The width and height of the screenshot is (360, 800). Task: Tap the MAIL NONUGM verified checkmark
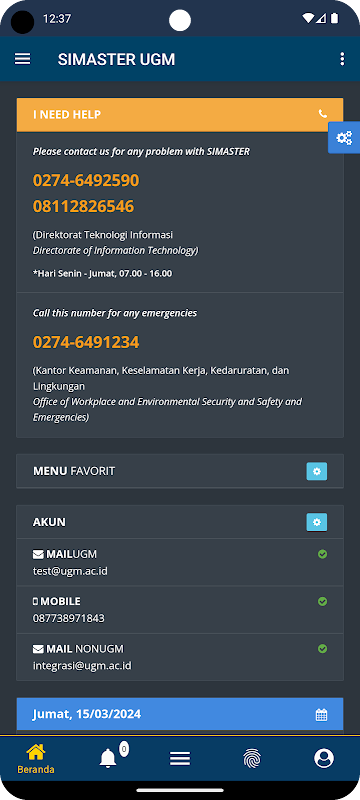(x=322, y=648)
